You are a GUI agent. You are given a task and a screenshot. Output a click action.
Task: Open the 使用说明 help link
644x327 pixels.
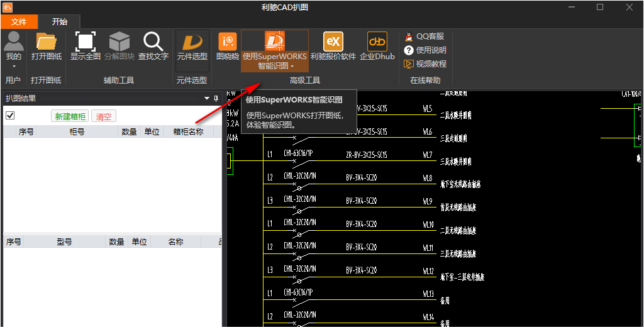click(x=425, y=50)
